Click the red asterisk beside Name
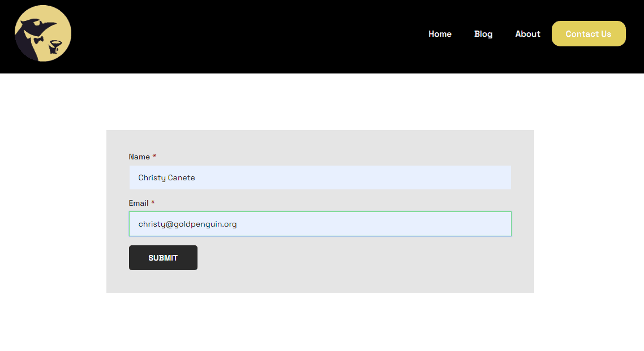Image resolution: width=644 pixels, height=351 pixels. click(x=154, y=157)
